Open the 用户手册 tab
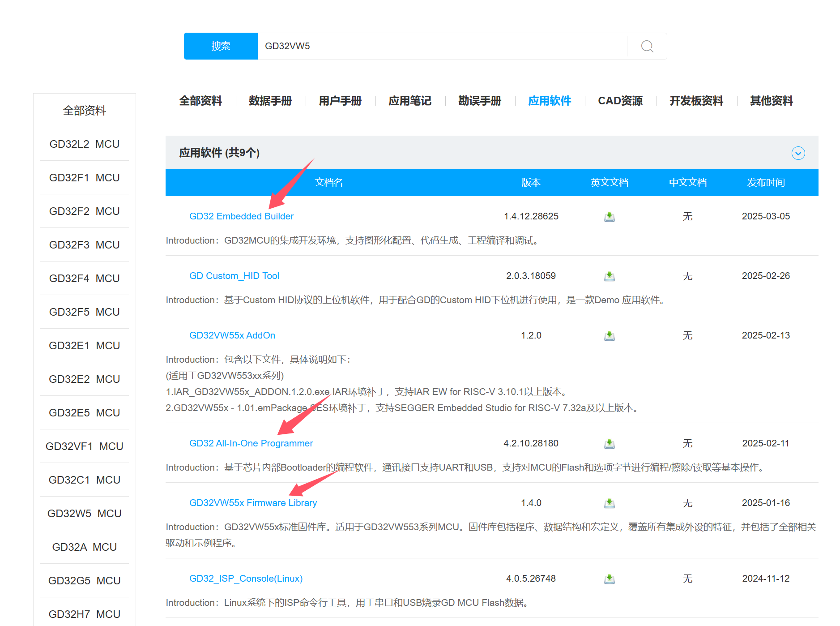The height and width of the screenshot is (626, 840). [340, 101]
